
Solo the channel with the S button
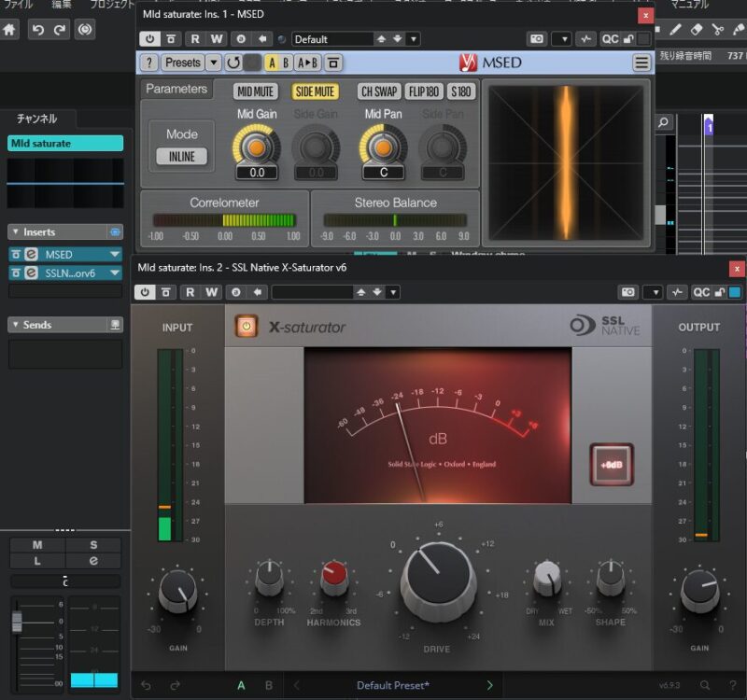(93, 545)
